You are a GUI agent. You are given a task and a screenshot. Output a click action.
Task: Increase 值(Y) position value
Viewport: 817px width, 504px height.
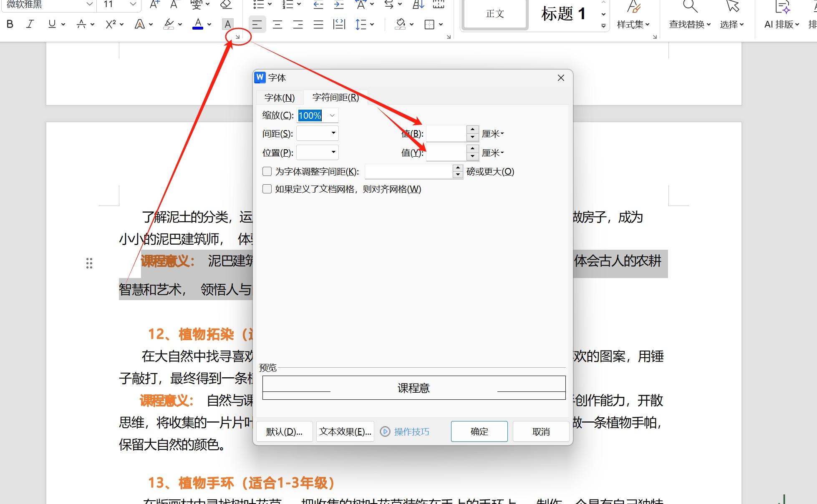(x=472, y=149)
